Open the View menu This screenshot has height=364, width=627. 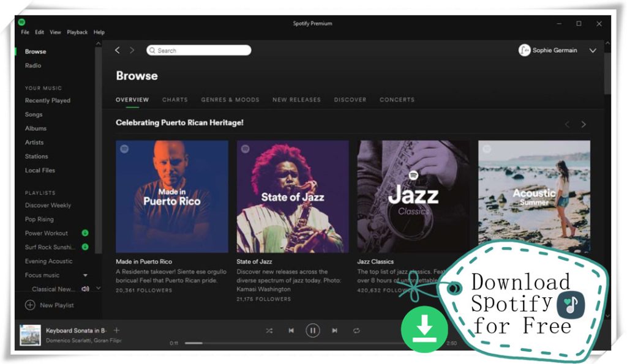coord(55,32)
